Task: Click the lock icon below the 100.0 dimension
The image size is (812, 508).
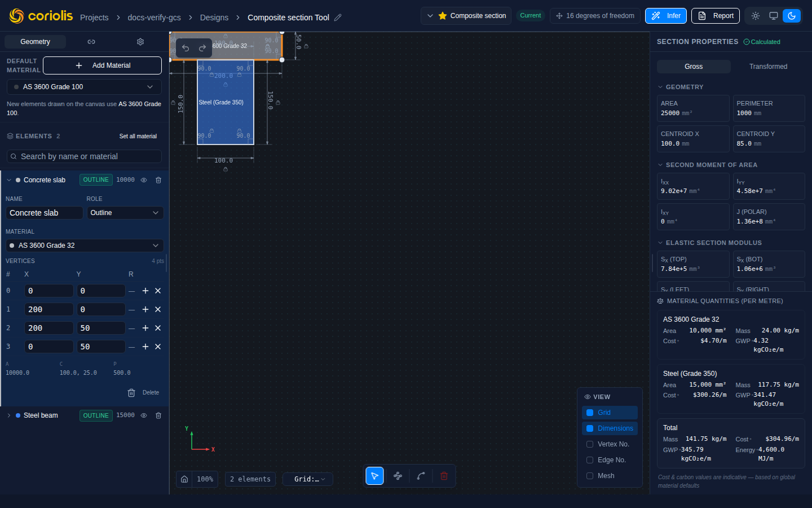Action: [226, 169]
